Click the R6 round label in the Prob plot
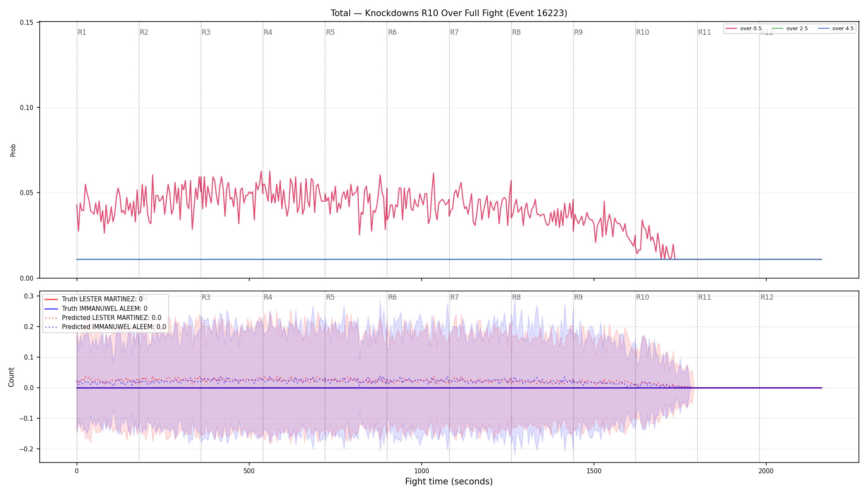This screenshot has width=868, height=496. pyautogui.click(x=392, y=32)
